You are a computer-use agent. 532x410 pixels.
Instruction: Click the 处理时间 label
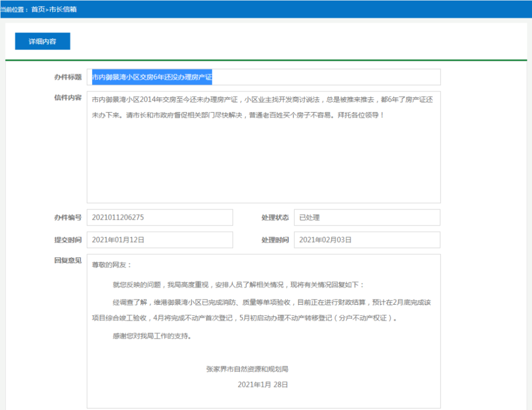click(x=275, y=240)
